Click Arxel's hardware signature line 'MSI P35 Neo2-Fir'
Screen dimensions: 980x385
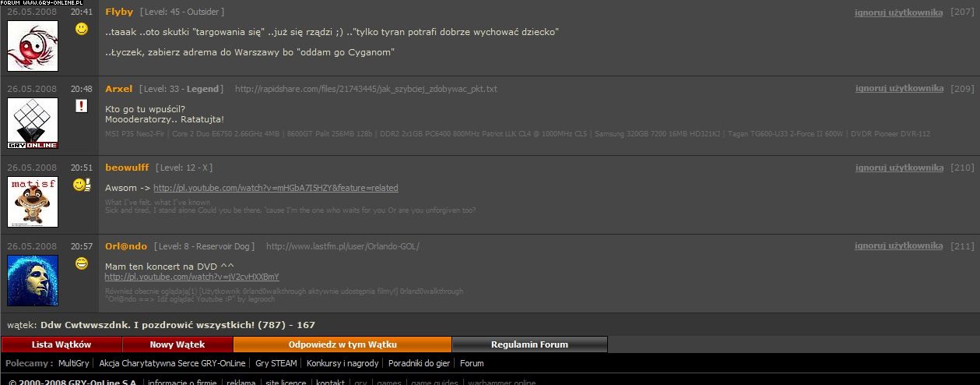point(139,134)
